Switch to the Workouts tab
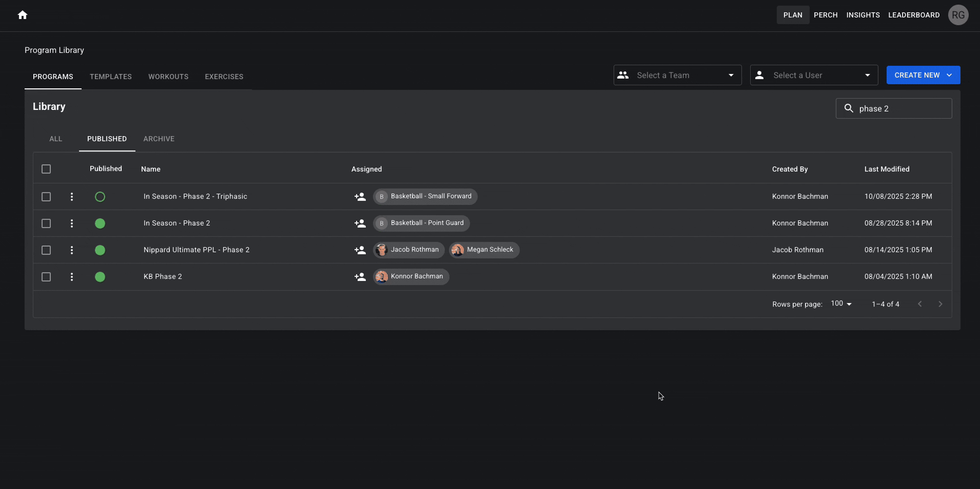The height and width of the screenshot is (489, 980). click(168, 77)
